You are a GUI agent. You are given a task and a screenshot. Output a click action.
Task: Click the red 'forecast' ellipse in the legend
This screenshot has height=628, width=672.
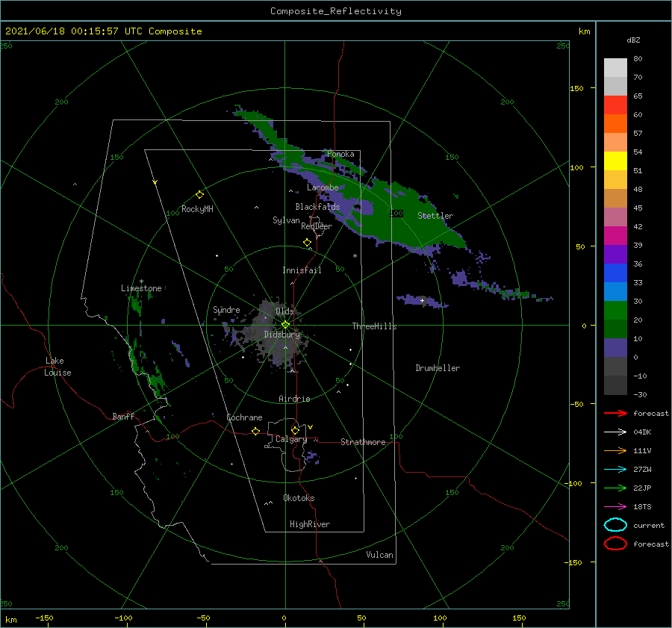615,544
